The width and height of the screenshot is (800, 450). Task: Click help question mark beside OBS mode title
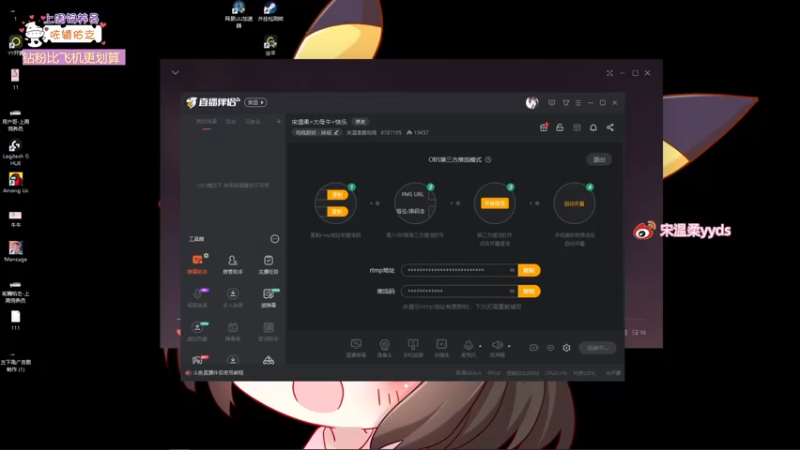point(488,160)
